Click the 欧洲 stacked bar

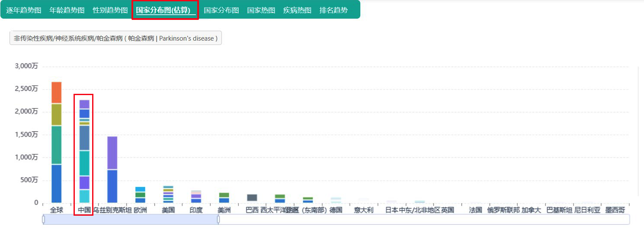[x=140, y=195]
